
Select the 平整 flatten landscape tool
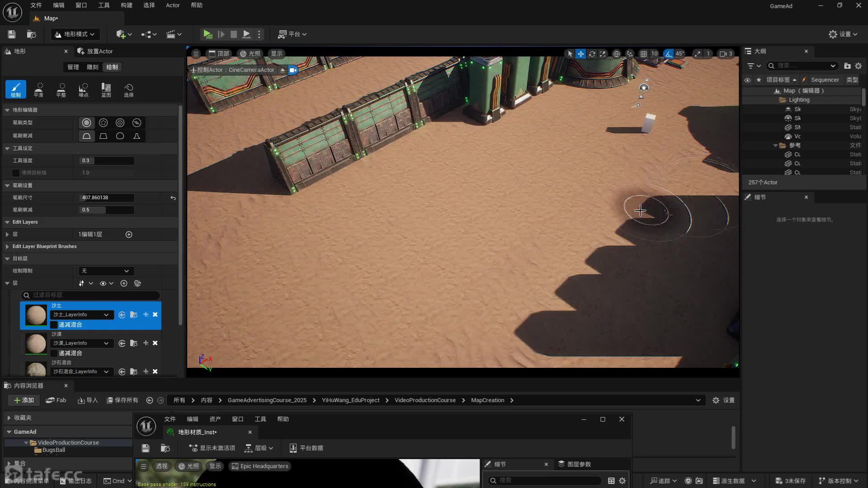tap(61, 89)
